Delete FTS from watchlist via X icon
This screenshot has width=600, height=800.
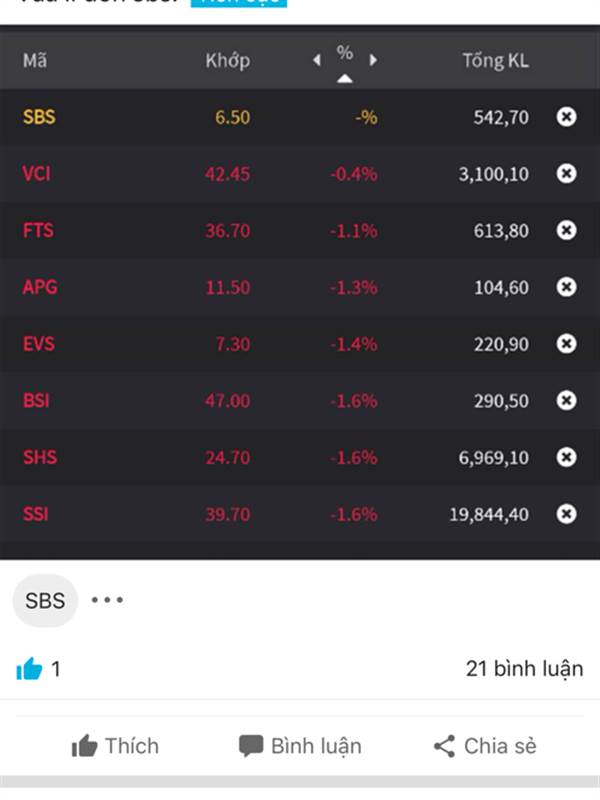[566, 230]
